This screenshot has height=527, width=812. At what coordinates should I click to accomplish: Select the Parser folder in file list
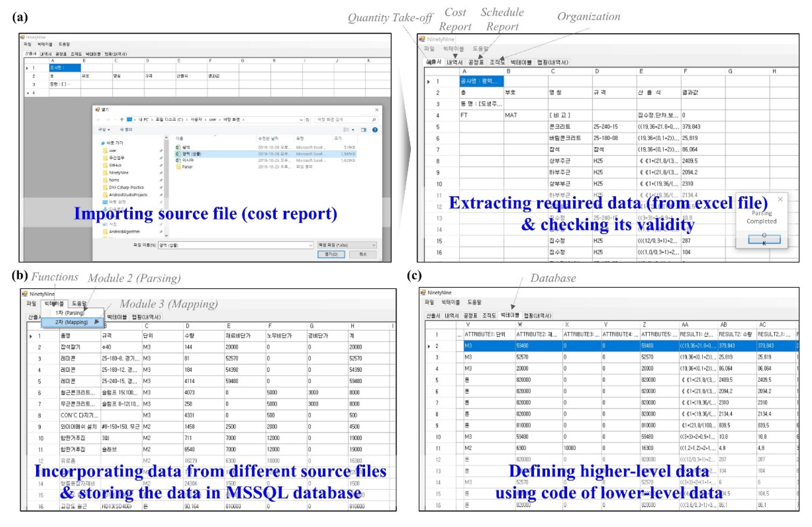pos(187,167)
